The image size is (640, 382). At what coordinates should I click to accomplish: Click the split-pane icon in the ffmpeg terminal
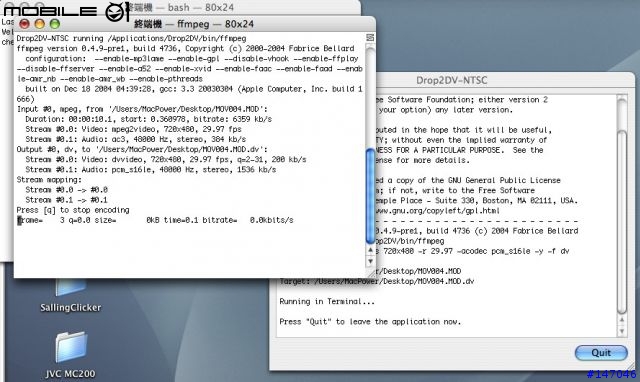[x=370, y=38]
